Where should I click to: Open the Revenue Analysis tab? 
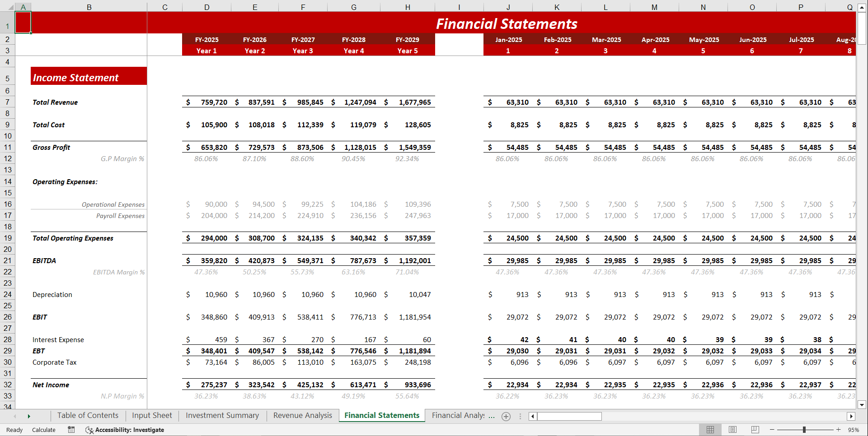click(302, 415)
